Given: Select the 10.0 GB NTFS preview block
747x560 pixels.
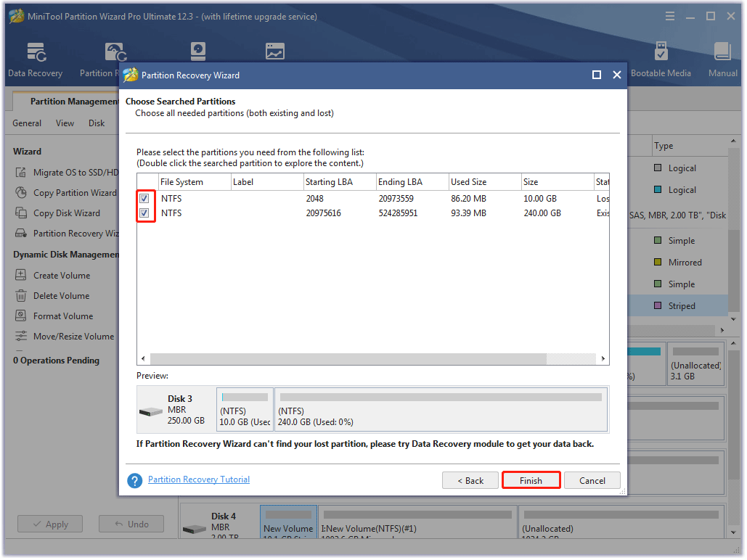Looking at the screenshot, I should coord(245,410).
